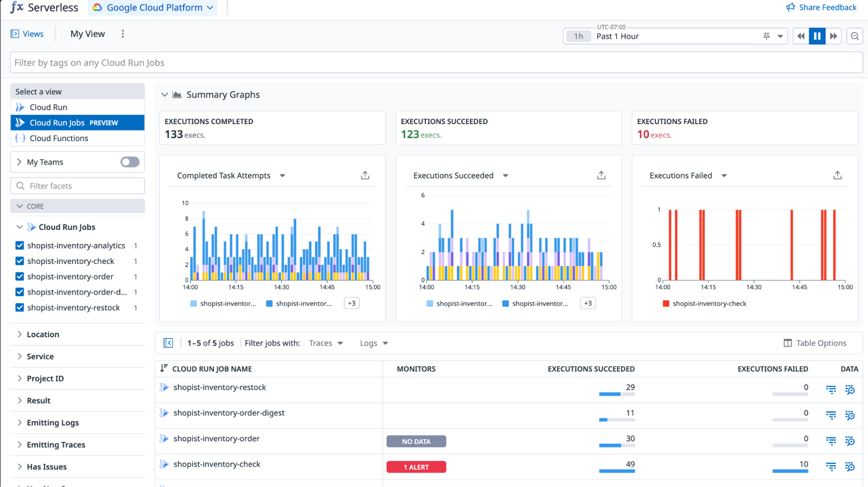Select the Cloud Run view

point(77,107)
